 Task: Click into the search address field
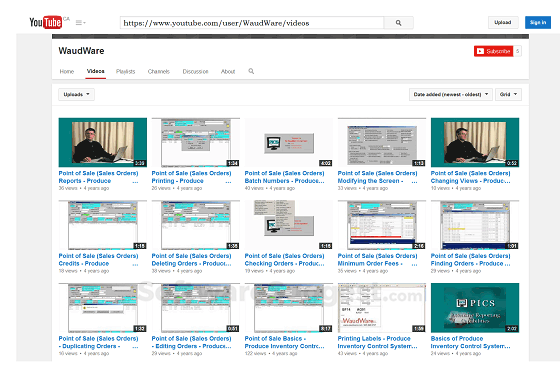tap(252, 23)
